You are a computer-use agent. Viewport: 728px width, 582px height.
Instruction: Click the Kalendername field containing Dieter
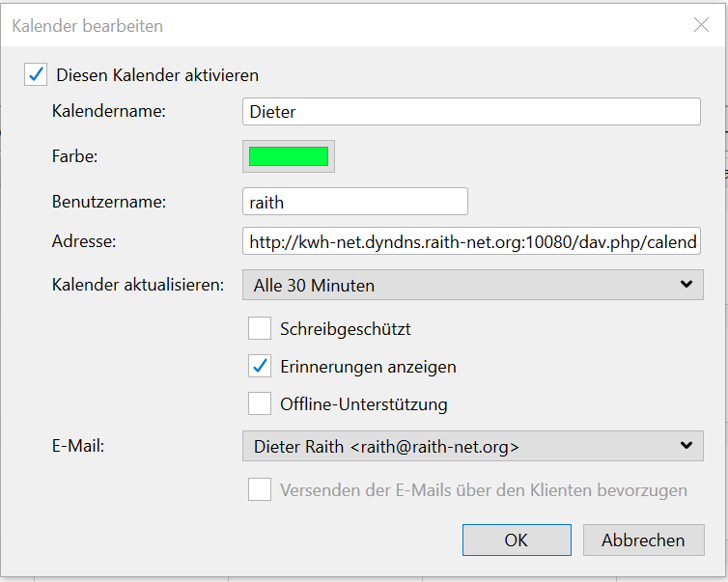471,112
